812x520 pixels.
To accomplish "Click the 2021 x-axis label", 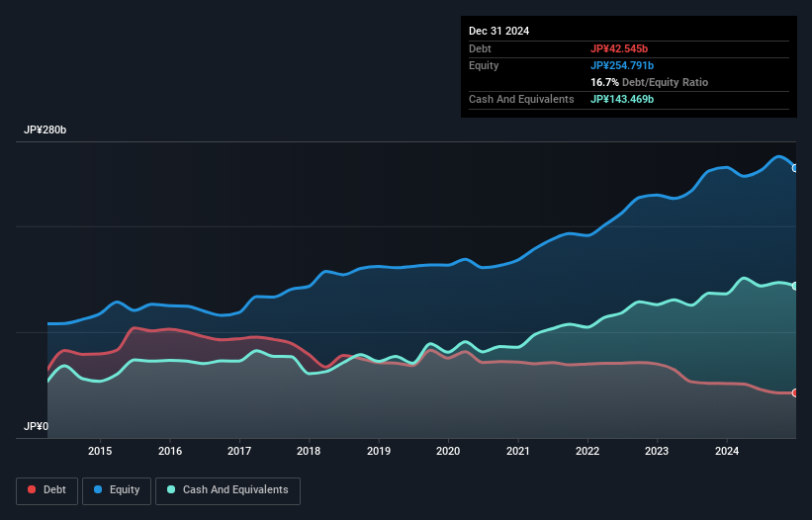I will (x=518, y=451).
